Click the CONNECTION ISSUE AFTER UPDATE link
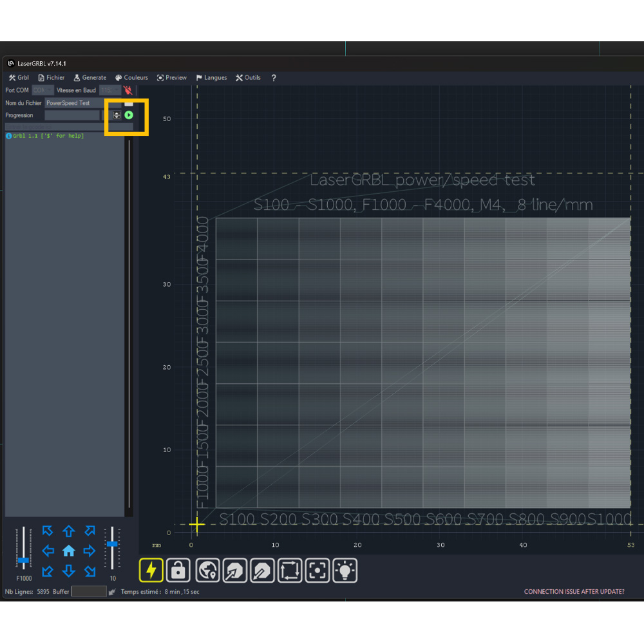The width and height of the screenshot is (644, 644). [x=574, y=592]
